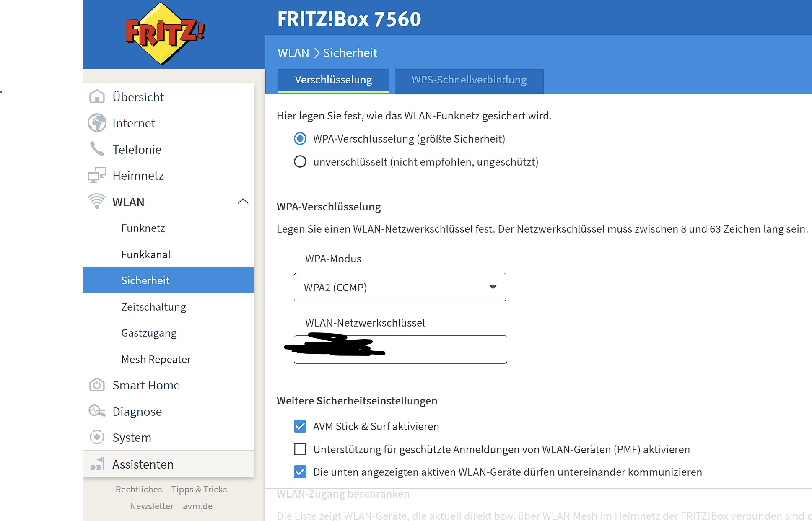
Task: Click the Heimnetz computer network icon
Action: click(x=97, y=175)
